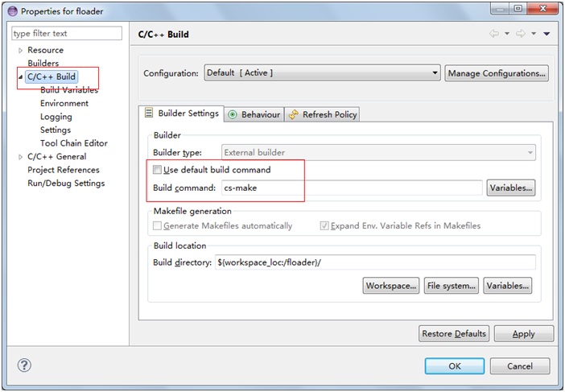Expand the C/C++ General tree node

(21, 157)
